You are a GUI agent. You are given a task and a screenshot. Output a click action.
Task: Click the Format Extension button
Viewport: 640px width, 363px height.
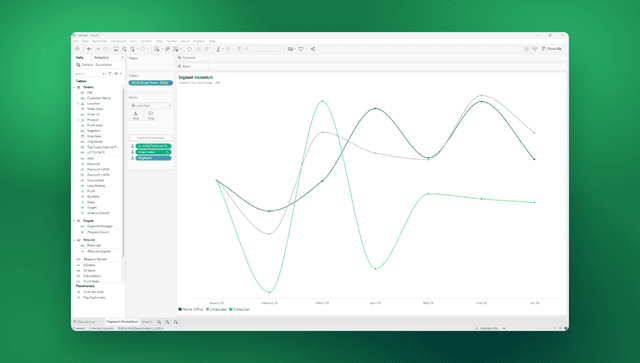(151, 138)
